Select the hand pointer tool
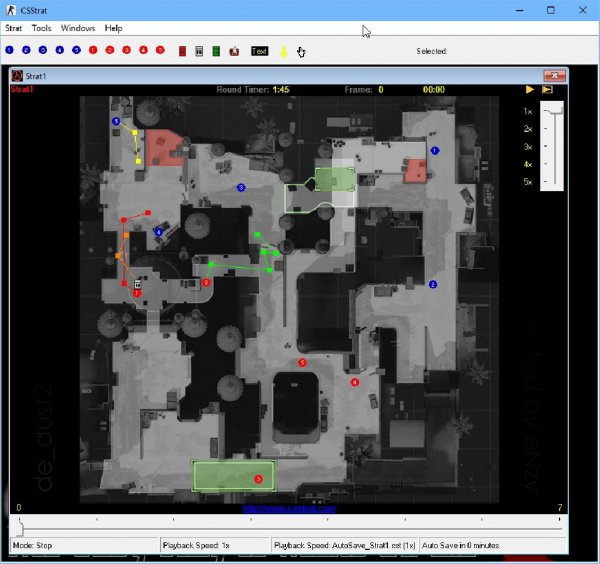 tap(301, 52)
